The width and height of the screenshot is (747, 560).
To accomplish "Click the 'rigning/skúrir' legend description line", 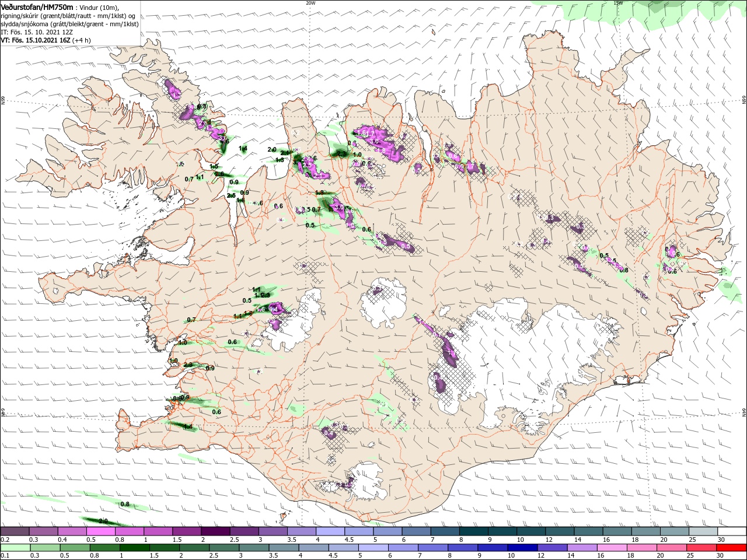I will pos(68,16).
